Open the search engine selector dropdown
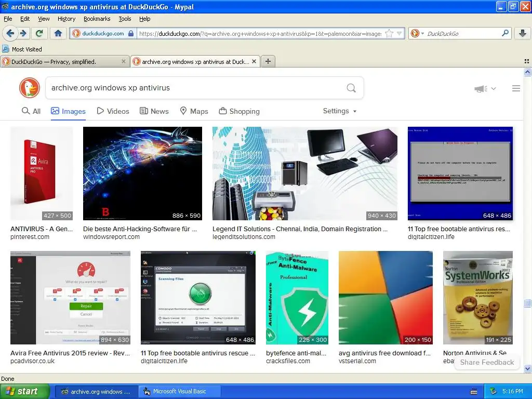This screenshot has width=532, height=399. click(x=417, y=33)
